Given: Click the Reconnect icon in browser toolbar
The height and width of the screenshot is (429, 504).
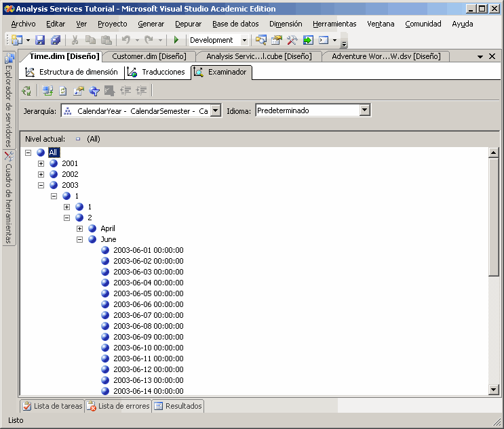Looking at the screenshot, I should click(x=48, y=91).
